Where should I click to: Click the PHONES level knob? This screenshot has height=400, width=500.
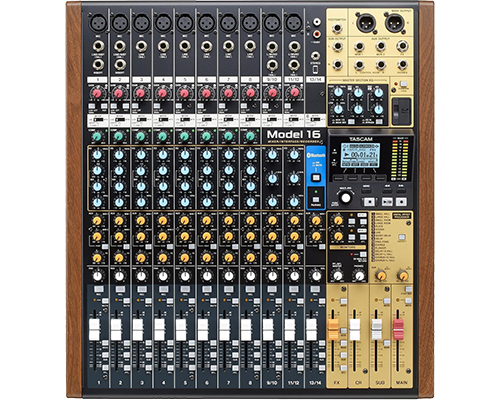(x=359, y=276)
